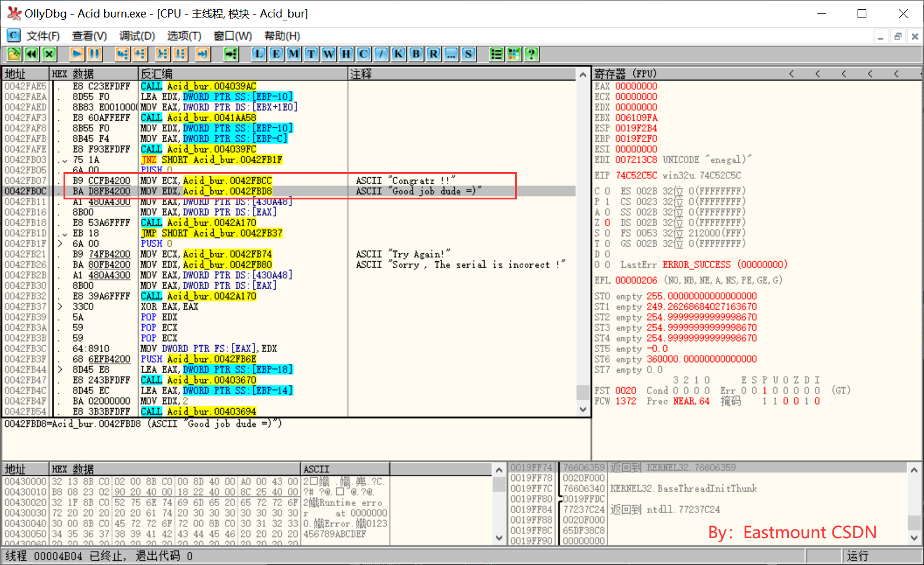This screenshot has height=565, width=924.
Task: Click the Help question mark icon
Action: click(x=531, y=54)
